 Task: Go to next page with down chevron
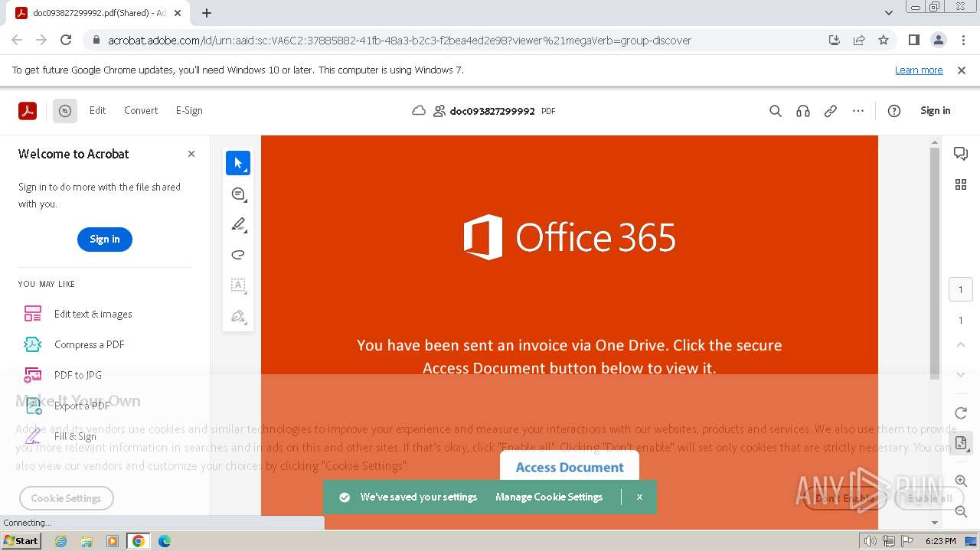click(961, 375)
